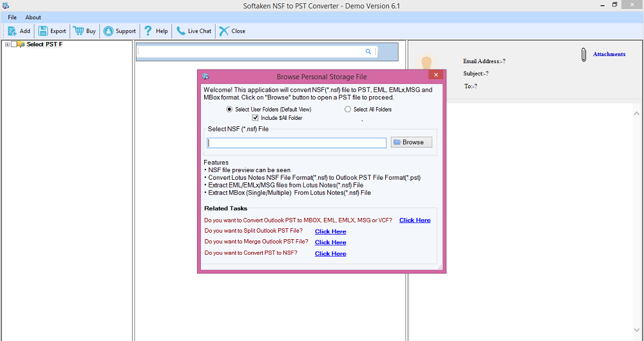Viewport: 644px width, 341px height.
Task: Click the Subject:-? text
Action: click(476, 73)
